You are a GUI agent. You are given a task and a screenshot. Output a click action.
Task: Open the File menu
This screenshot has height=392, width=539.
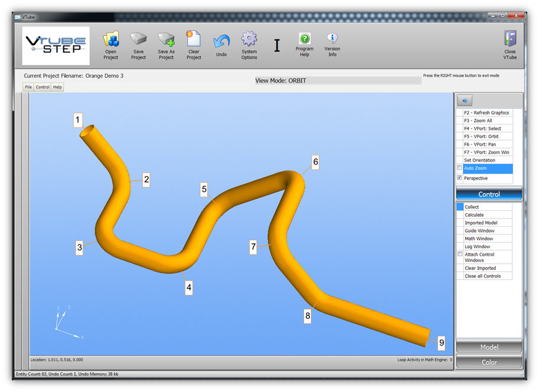[x=28, y=87]
